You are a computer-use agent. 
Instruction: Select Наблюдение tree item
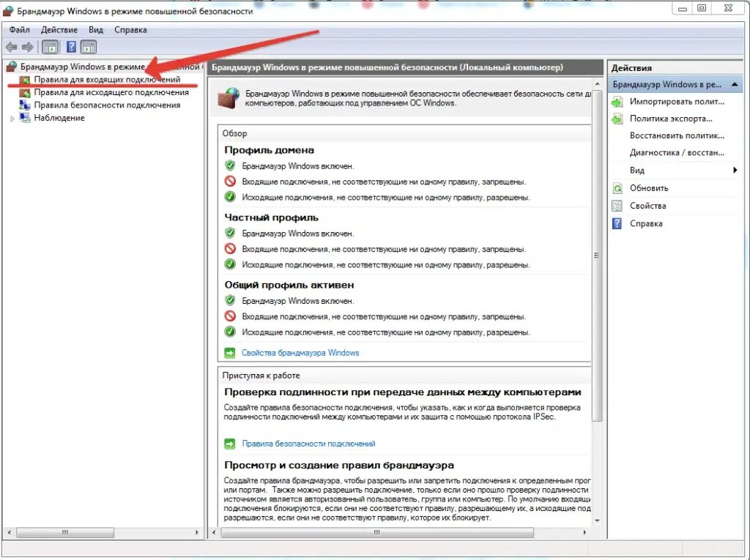click(59, 118)
